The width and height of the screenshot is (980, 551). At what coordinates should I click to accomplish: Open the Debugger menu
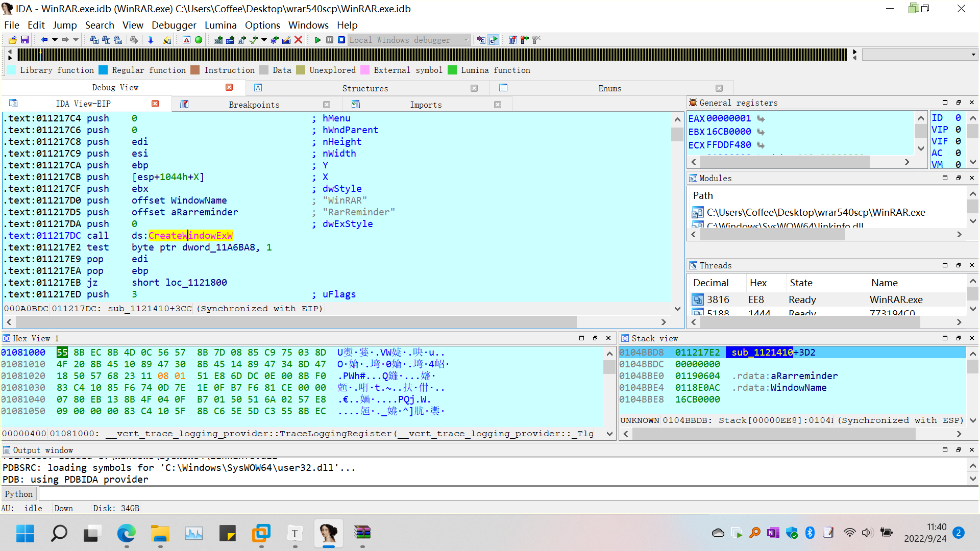click(174, 25)
